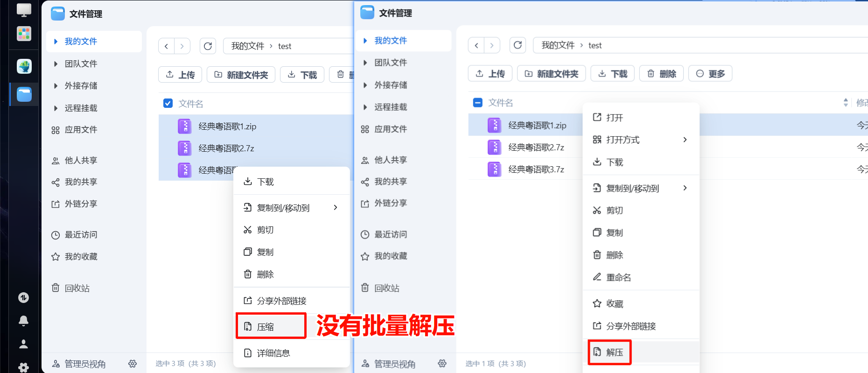868x373 pixels.
Task: Select 经典粤语歌2.7z file name in left window
Action: (x=226, y=148)
